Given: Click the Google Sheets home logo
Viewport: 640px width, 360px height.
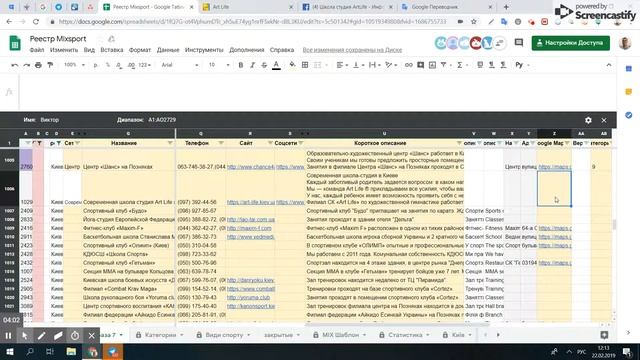Looking at the screenshot, I should 15,43.
